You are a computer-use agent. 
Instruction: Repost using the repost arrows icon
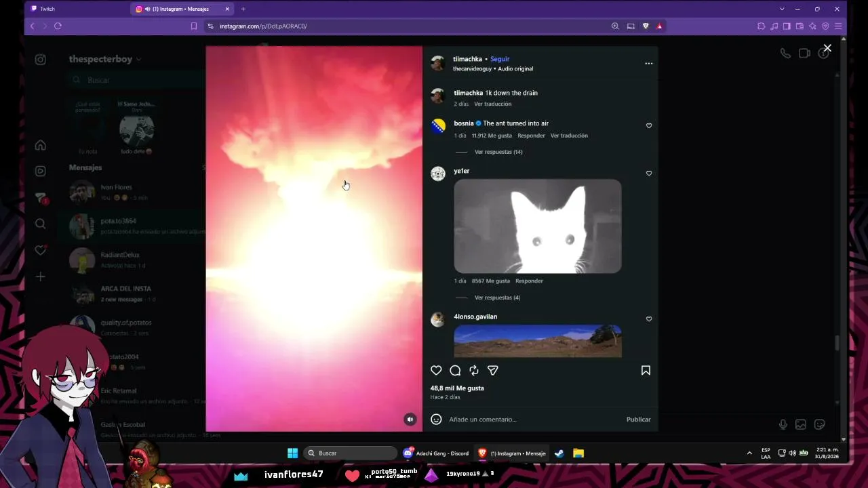(x=474, y=370)
